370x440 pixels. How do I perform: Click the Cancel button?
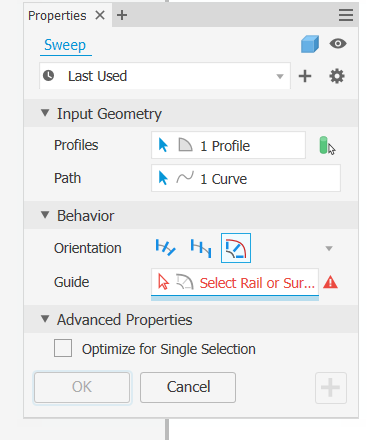pyautogui.click(x=188, y=387)
